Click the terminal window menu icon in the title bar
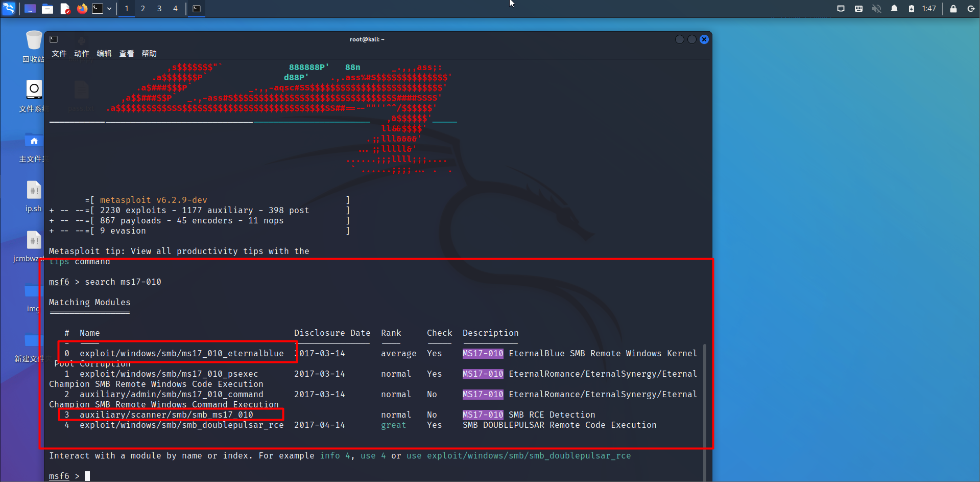 [x=54, y=39]
